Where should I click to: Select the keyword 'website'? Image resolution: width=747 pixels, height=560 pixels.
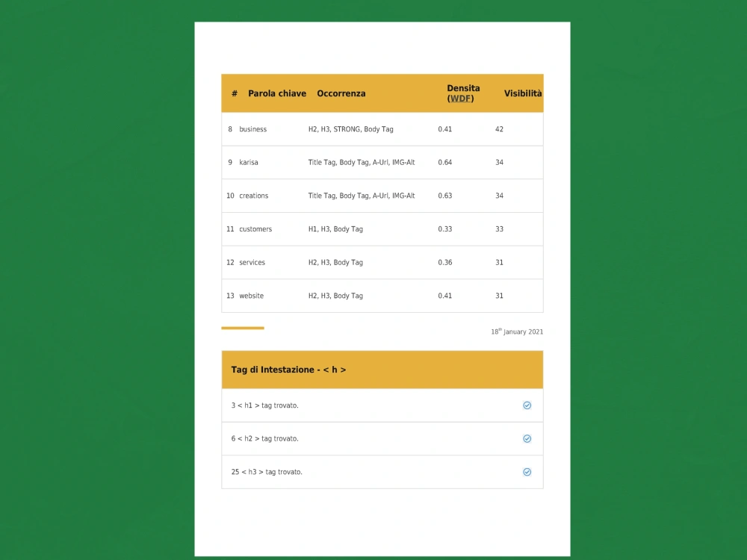tap(251, 296)
